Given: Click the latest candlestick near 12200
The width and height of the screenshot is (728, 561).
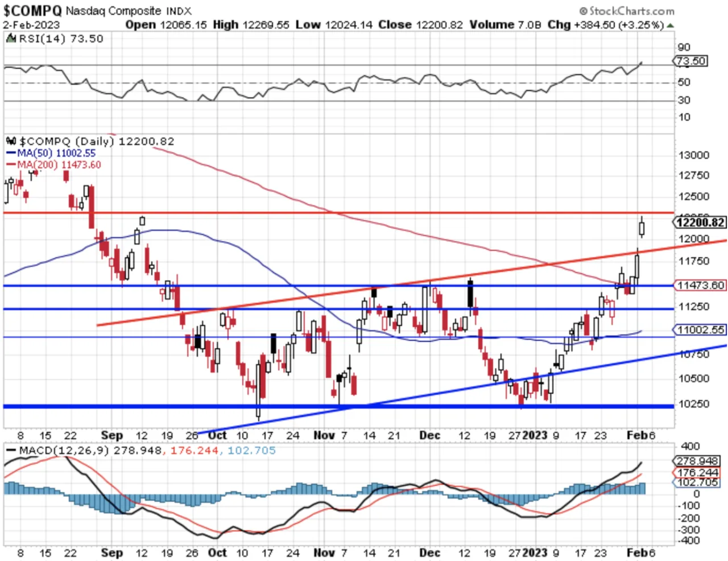Looking at the screenshot, I should [642, 228].
